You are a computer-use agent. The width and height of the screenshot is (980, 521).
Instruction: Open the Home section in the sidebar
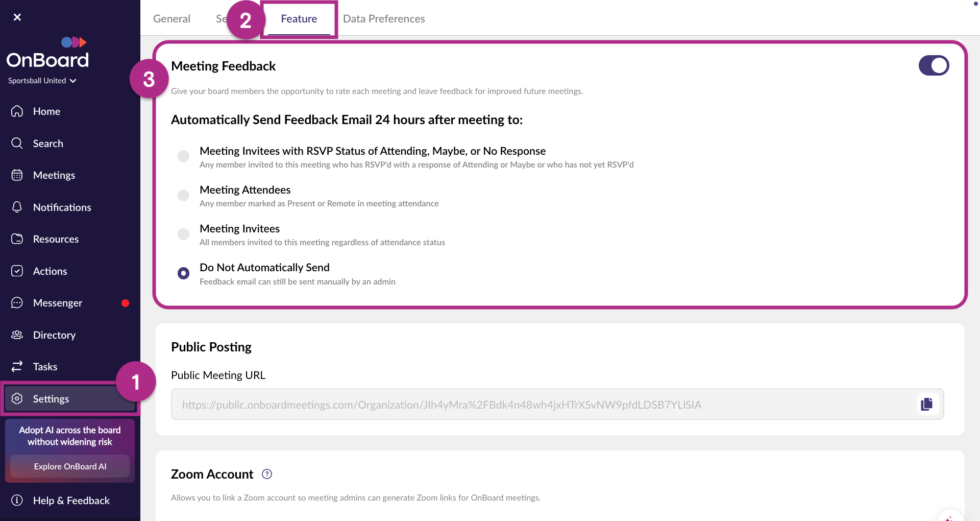tap(46, 111)
